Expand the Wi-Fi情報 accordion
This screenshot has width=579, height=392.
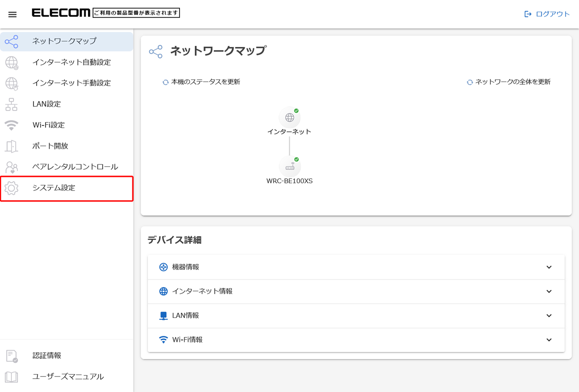point(549,340)
